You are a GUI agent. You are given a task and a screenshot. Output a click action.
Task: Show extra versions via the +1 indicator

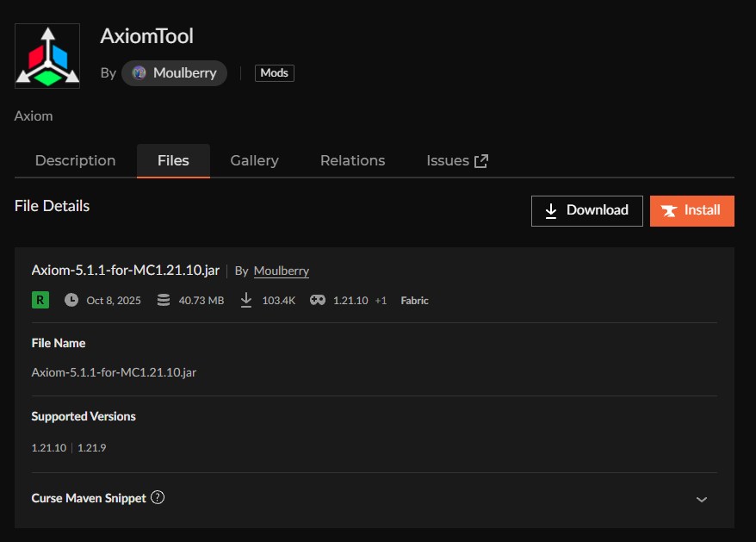[x=381, y=301]
